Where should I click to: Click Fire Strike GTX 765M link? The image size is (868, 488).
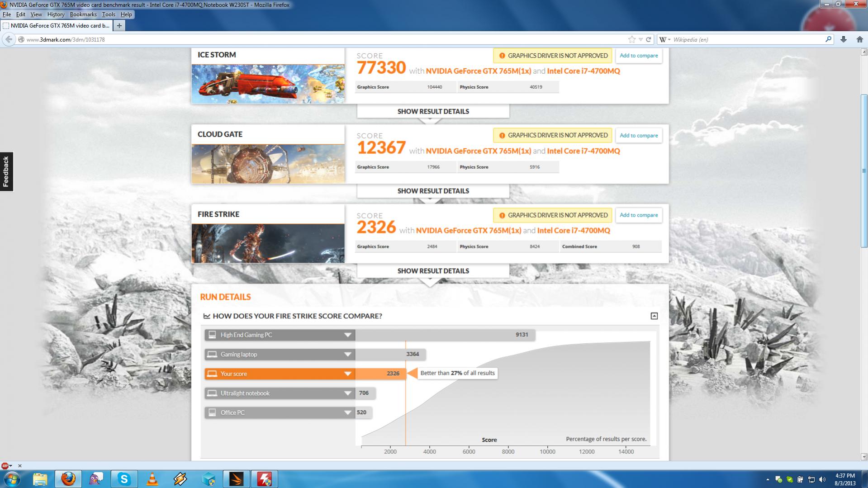tap(469, 231)
